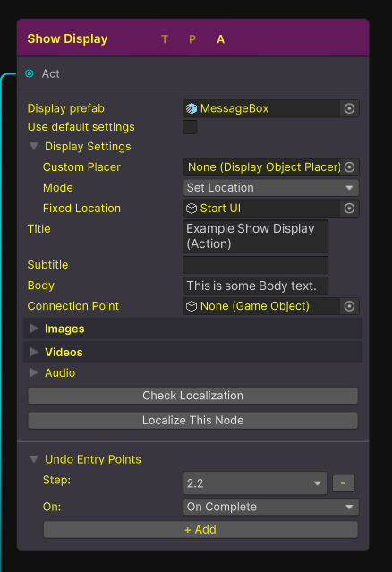Click the Subtitle text field
392x572 pixels.
coord(256,265)
